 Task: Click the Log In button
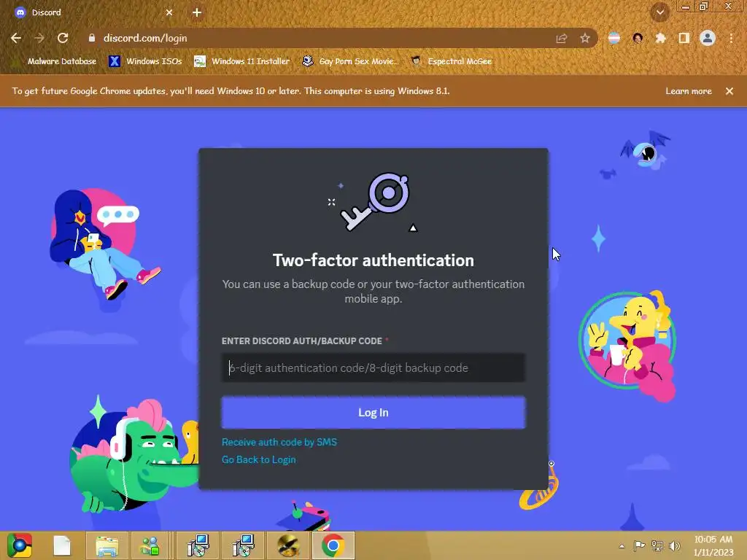(x=373, y=413)
